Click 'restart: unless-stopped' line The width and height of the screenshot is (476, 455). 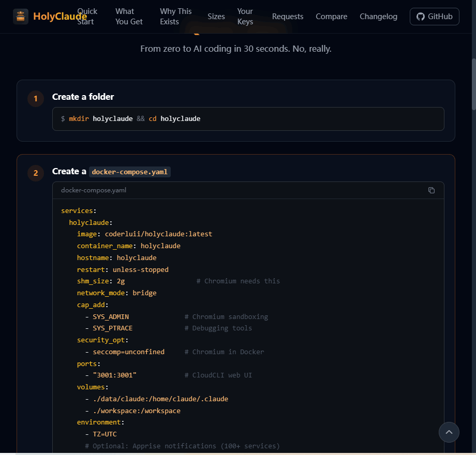pyautogui.click(x=123, y=270)
